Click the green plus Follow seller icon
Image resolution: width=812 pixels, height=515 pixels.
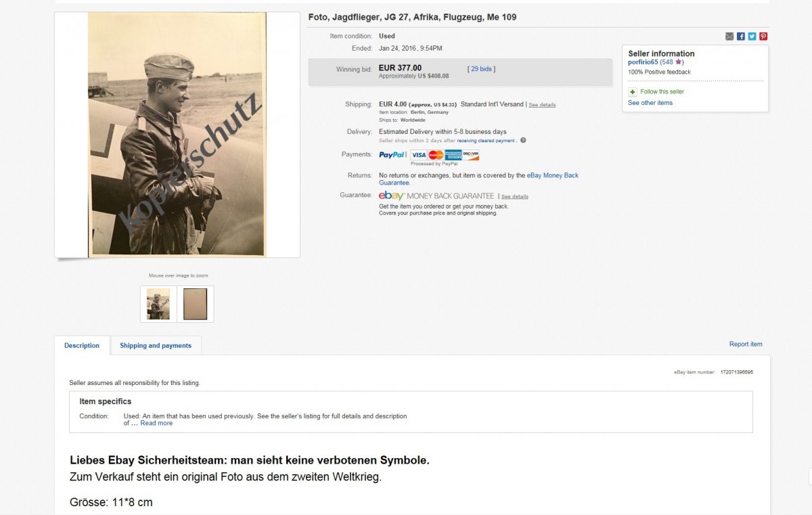coord(633,91)
